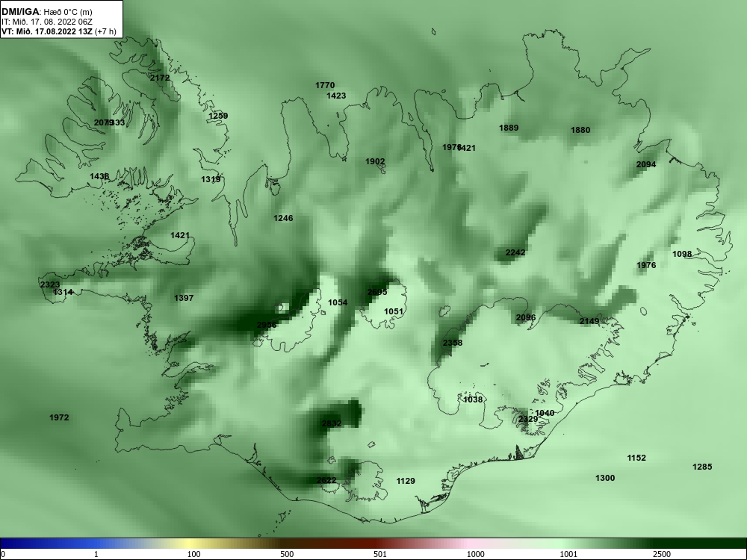Click the IT: Mið. 17. 08. 2022 06Z line
Viewport: 747px width, 560px height.
point(46,22)
